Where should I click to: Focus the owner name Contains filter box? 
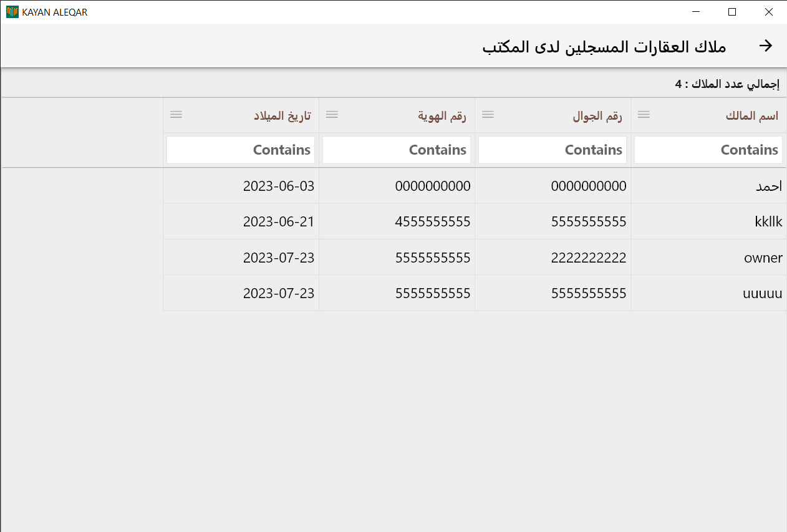pos(708,150)
